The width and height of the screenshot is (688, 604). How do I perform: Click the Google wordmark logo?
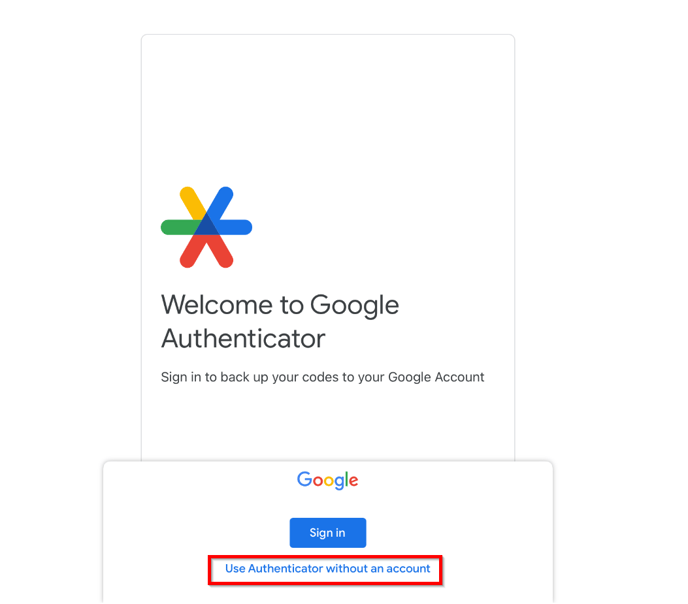pyautogui.click(x=328, y=480)
